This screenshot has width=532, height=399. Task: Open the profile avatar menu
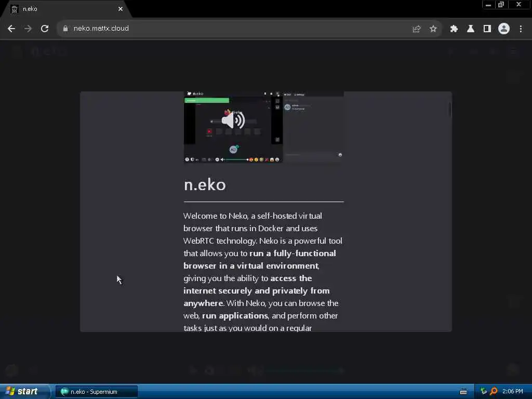point(504,29)
